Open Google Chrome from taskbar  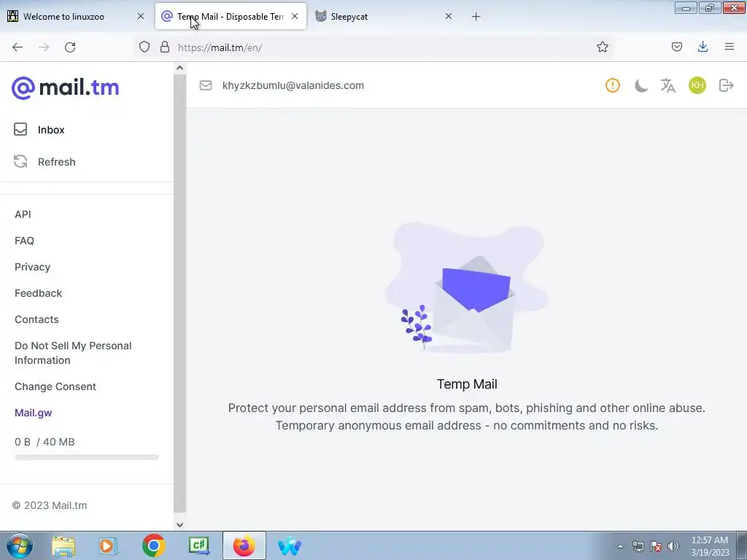coord(153,545)
